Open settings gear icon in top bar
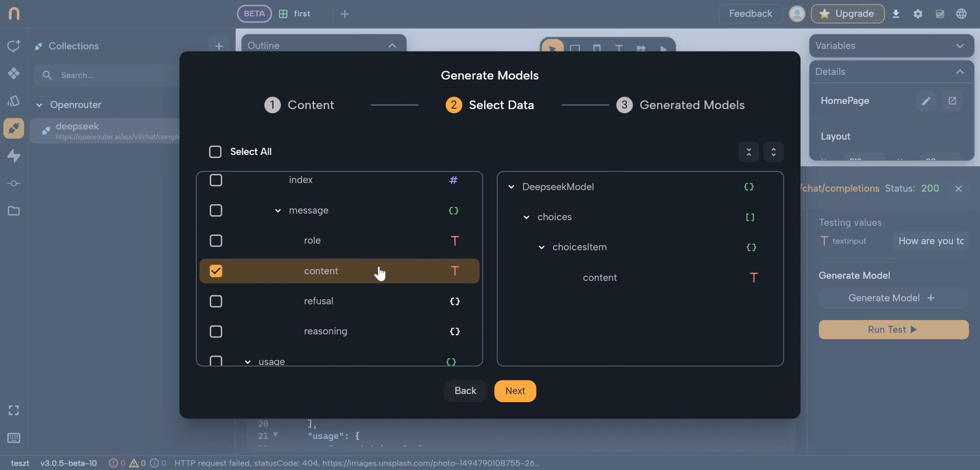Screen dimensions: 980x470 tap(918, 14)
